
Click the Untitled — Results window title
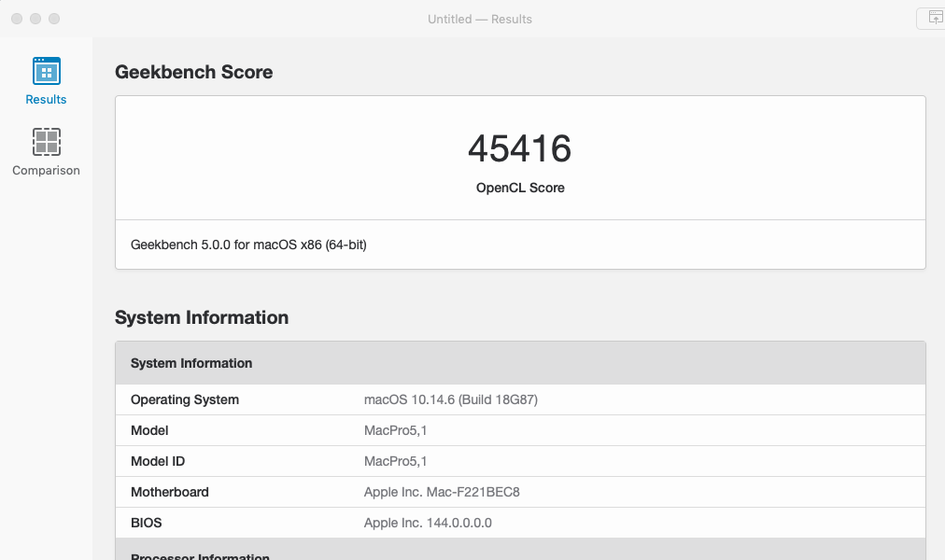(480, 20)
